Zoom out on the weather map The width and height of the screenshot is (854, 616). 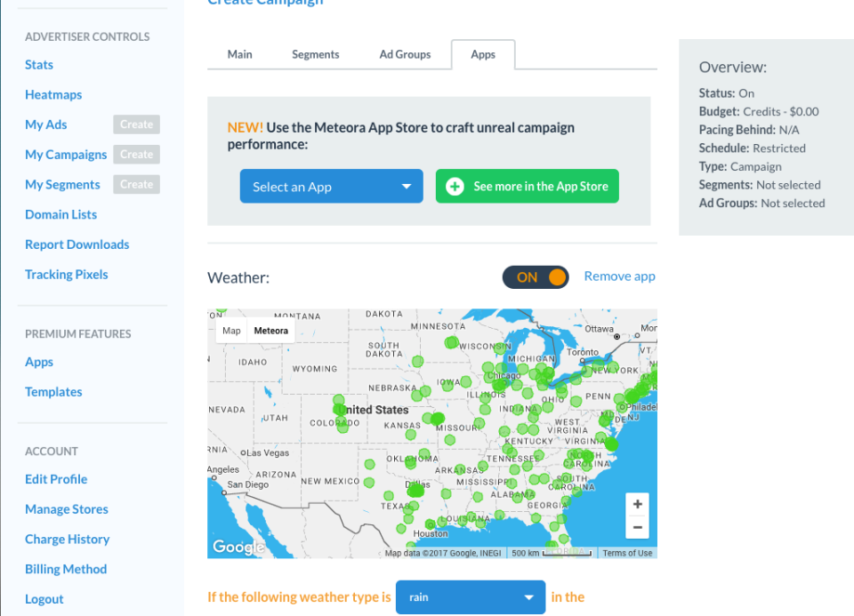[637, 527]
